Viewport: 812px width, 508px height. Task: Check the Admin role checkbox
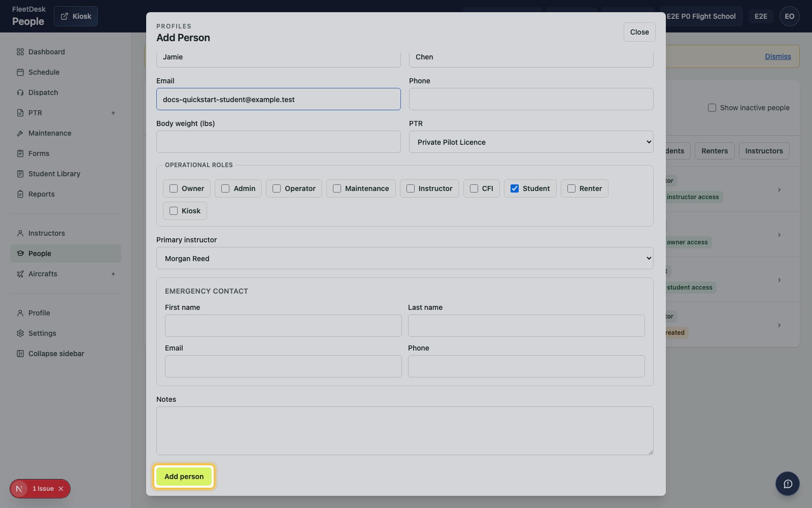(x=225, y=188)
